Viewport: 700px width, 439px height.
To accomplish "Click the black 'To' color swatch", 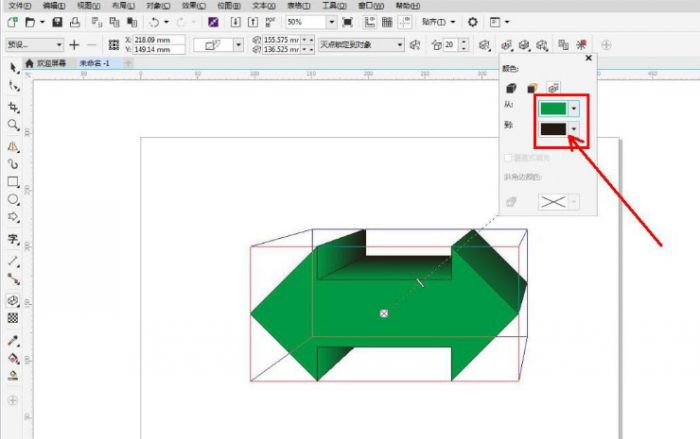I will pos(553,130).
